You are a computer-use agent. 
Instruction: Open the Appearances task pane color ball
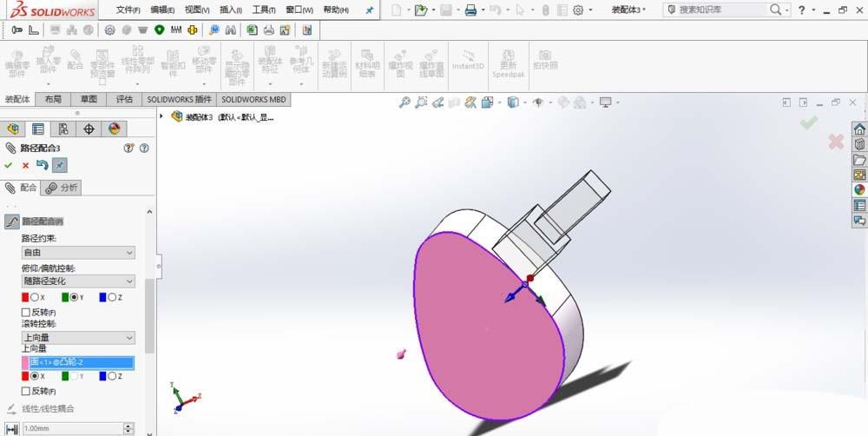(x=859, y=190)
